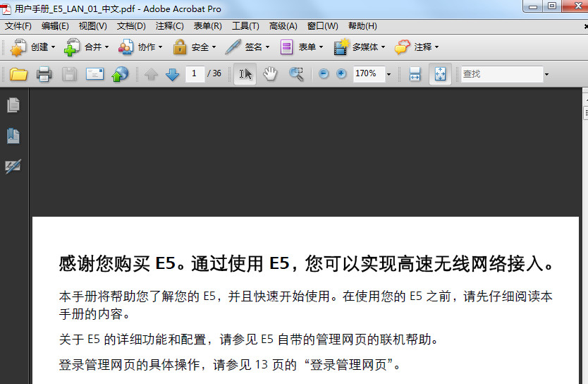Click the heading 感谢您购买 E5 in document
The image size is (588, 384).
(306, 263)
